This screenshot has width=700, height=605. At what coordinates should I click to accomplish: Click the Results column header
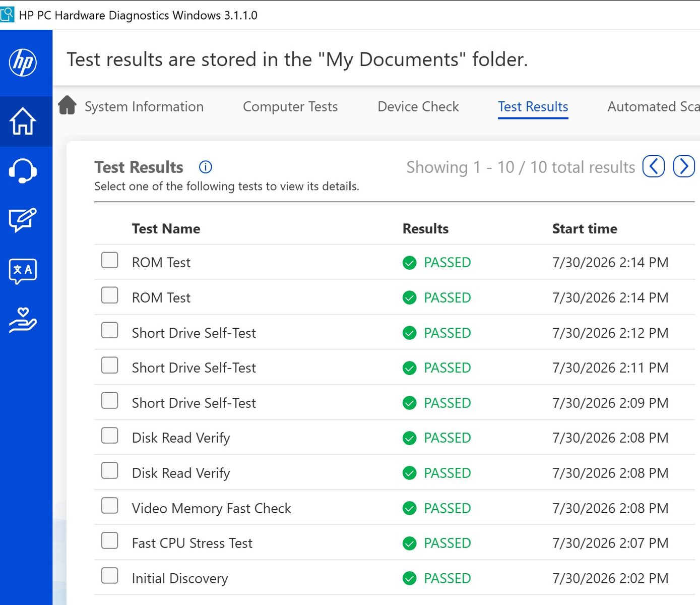point(425,229)
